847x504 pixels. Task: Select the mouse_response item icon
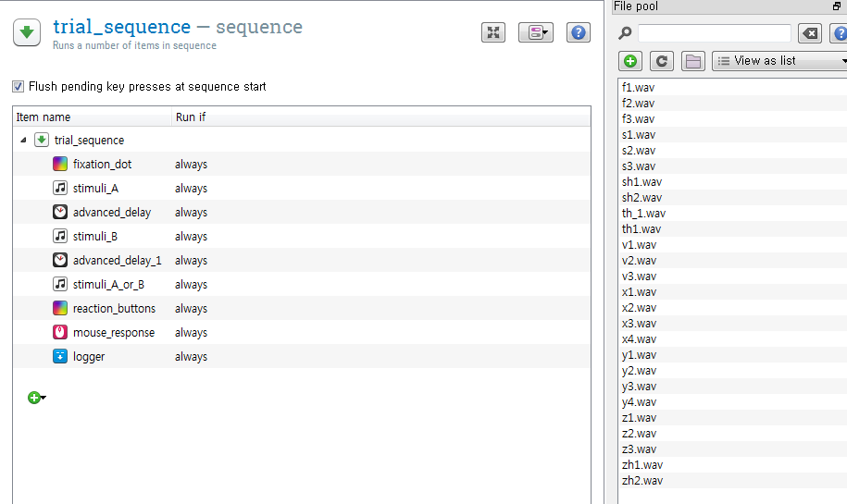click(x=60, y=332)
